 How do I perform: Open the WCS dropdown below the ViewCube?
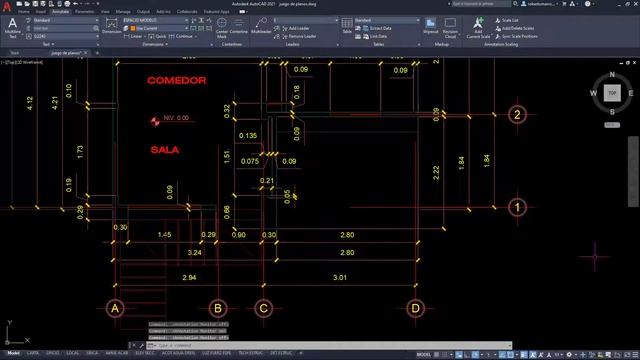(x=612, y=125)
